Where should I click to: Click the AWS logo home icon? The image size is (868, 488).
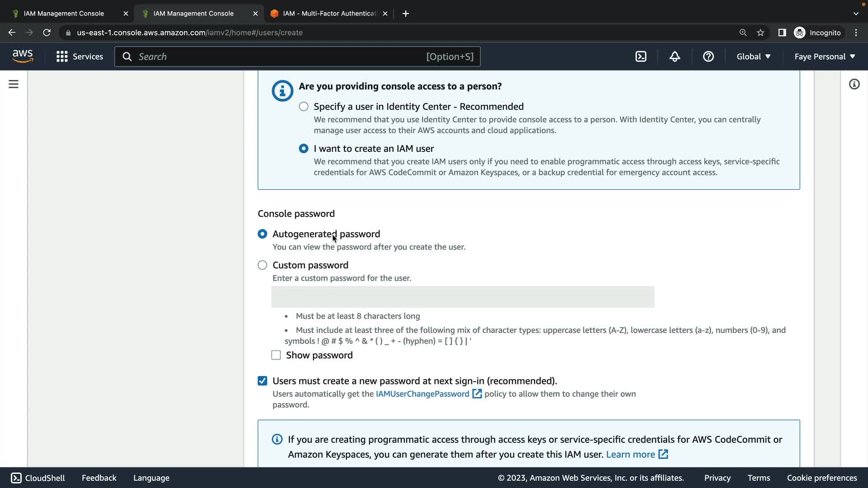point(23,56)
